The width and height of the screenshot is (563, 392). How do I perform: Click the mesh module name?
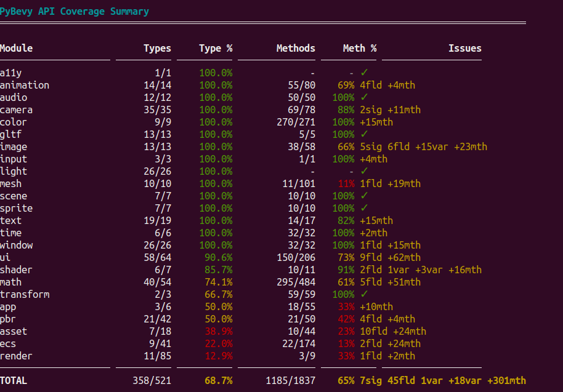click(10, 184)
